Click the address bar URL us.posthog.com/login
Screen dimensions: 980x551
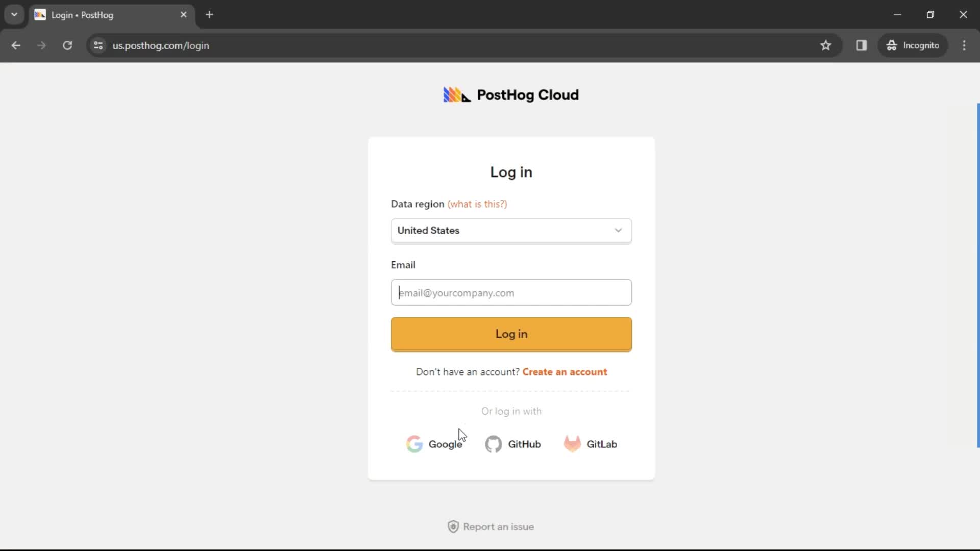pyautogui.click(x=161, y=45)
